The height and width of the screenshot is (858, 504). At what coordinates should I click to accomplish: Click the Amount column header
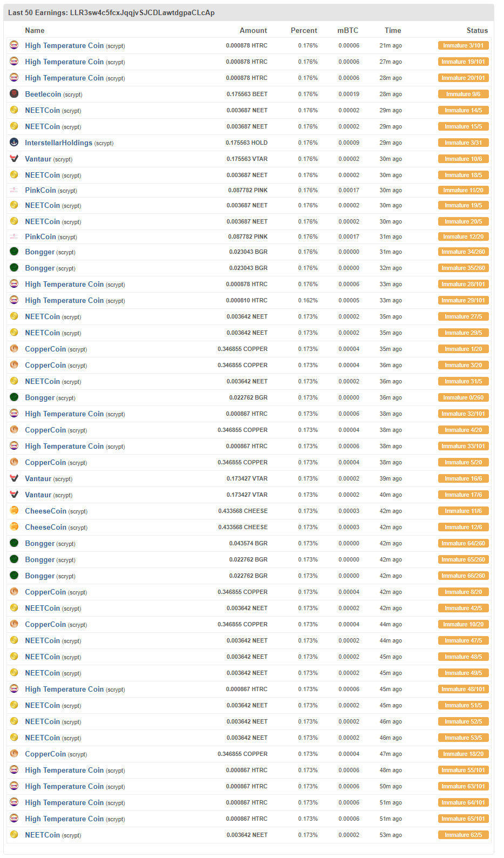pyautogui.click(x=253, y=30)
